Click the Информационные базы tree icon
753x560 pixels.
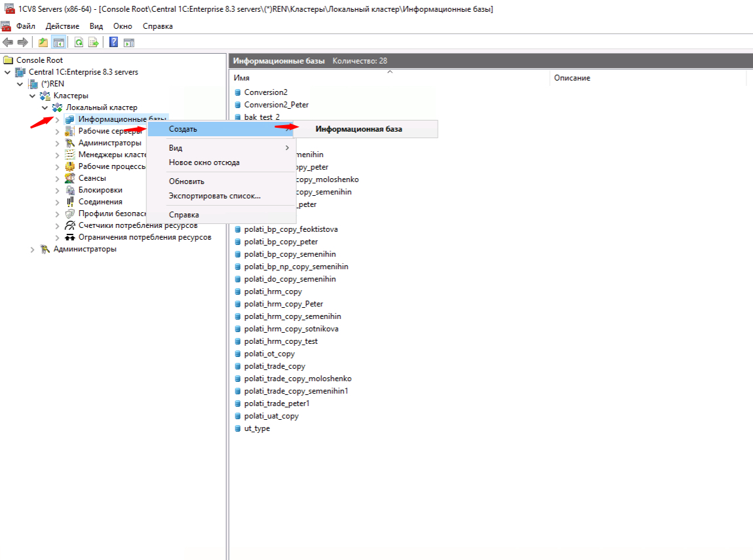pos(70,119)
